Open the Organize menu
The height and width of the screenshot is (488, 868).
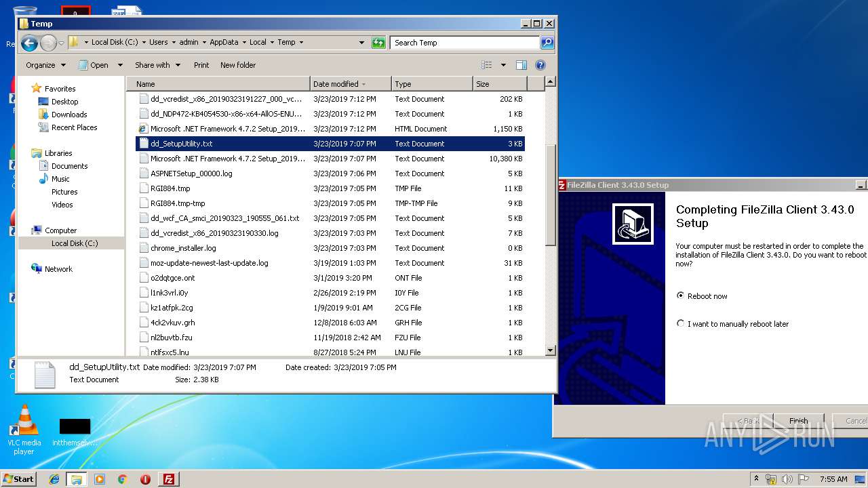pos(45,65)
